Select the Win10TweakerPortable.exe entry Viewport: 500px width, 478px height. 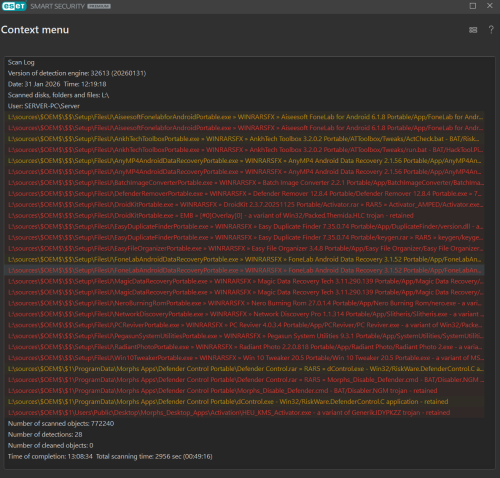(x=245, y=358)
